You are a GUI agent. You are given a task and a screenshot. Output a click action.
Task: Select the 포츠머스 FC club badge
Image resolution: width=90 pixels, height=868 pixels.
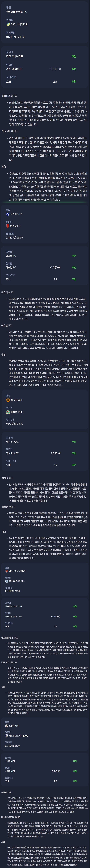coord(7,214)
